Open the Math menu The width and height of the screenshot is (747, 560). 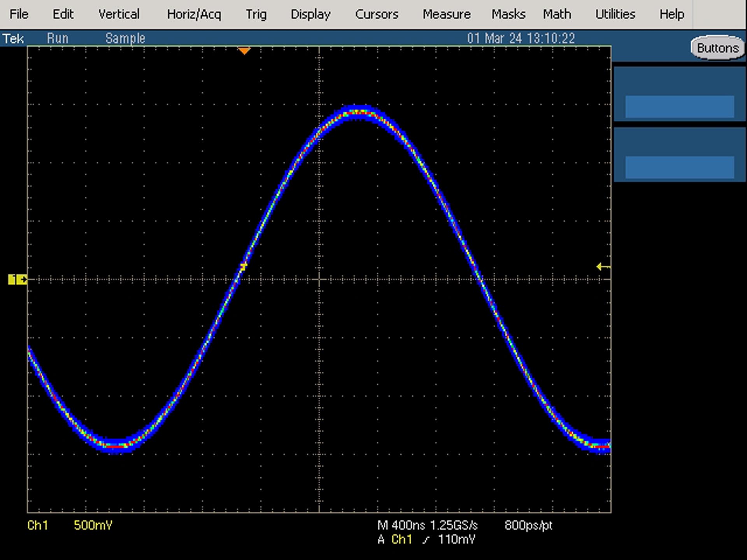(557, 14)
